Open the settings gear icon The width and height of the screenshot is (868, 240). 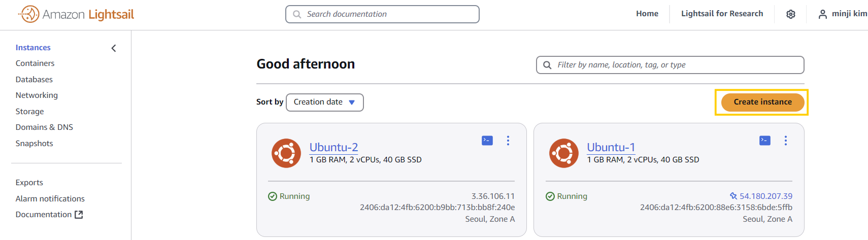click(x=791, y=14)
